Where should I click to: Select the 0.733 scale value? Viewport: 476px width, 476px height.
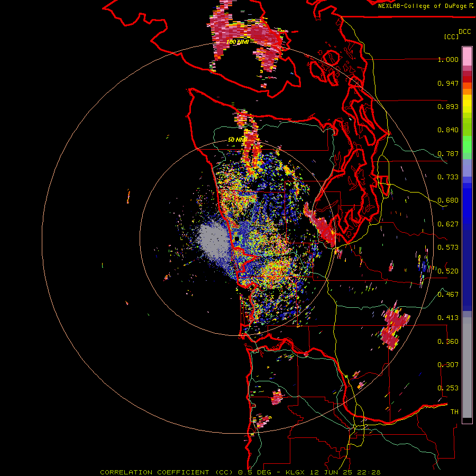[448, 177]
